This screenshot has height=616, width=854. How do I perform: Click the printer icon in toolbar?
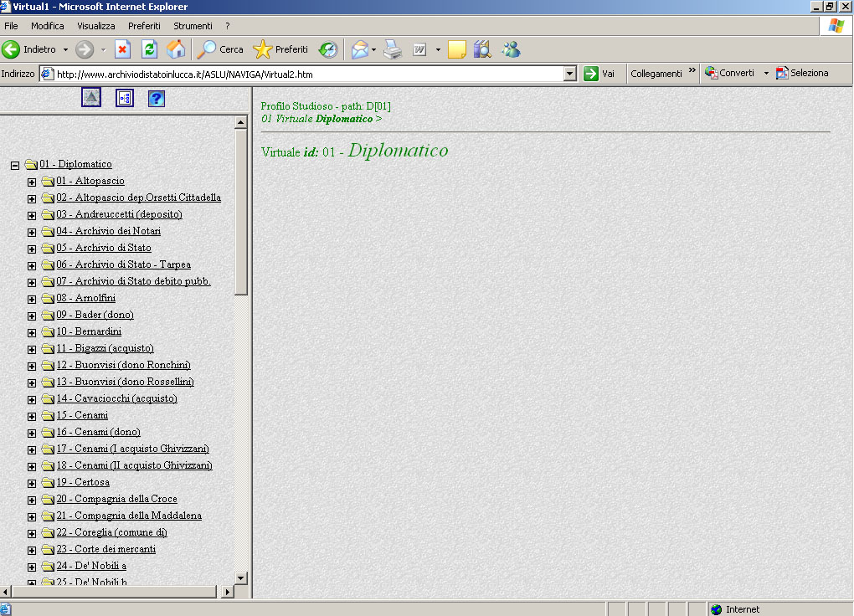tap(393, 49)
